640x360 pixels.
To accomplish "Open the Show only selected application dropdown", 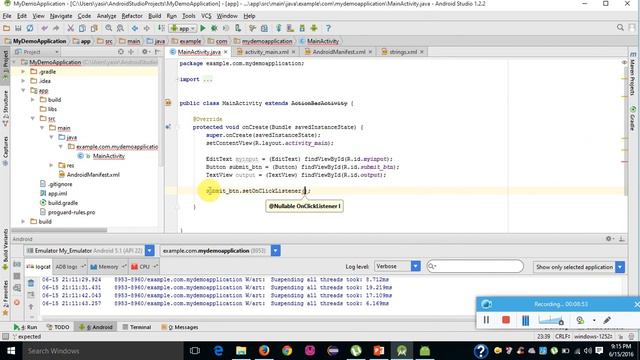I will coord(620,267).
